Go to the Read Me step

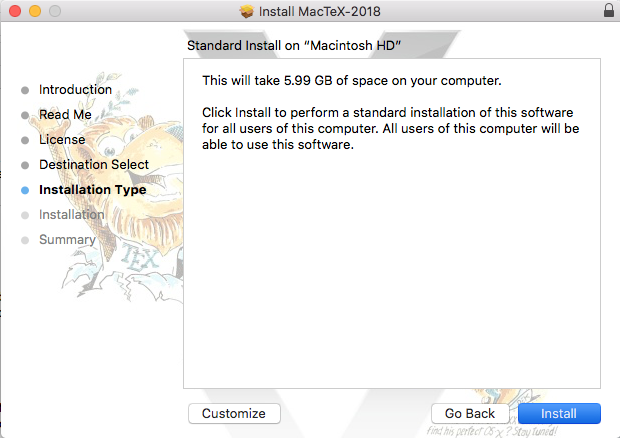tap(65, 115)
